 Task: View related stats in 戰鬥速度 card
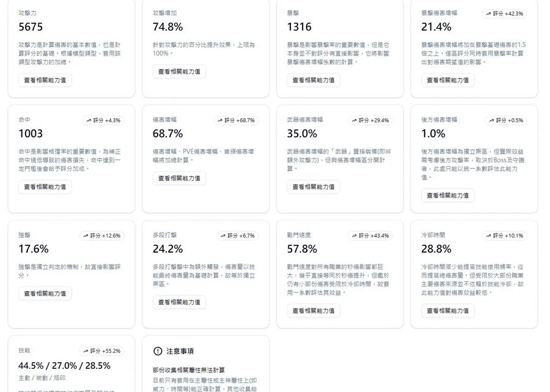point(313,311)
